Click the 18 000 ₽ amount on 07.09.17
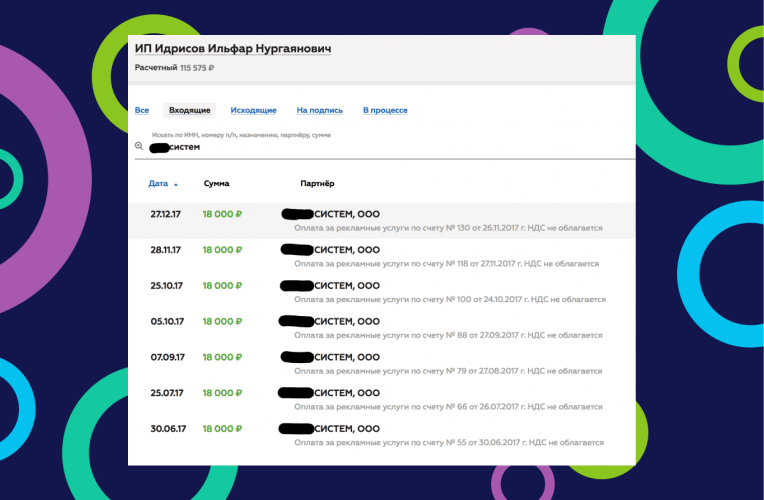764x500 pixels. tap(222, 357)
